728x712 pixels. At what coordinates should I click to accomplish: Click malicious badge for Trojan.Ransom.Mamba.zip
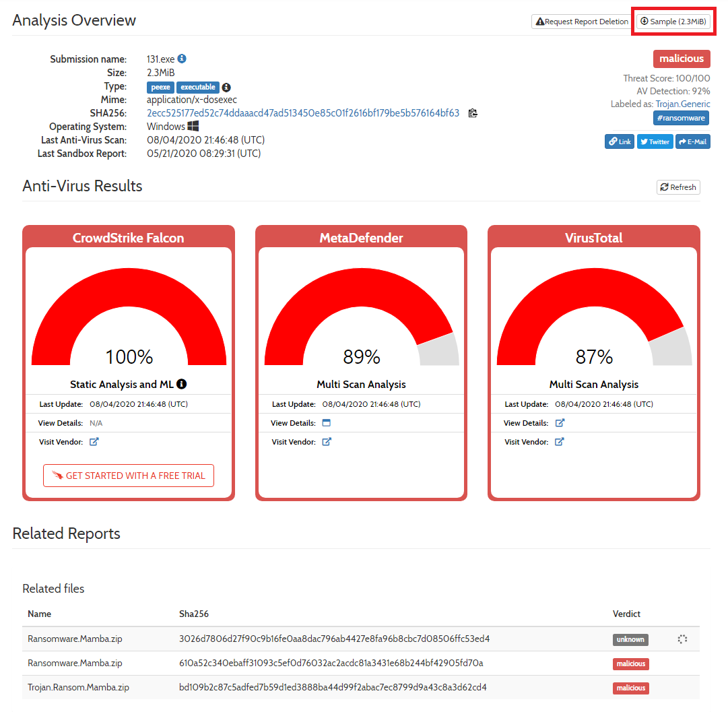click(630, 688)
